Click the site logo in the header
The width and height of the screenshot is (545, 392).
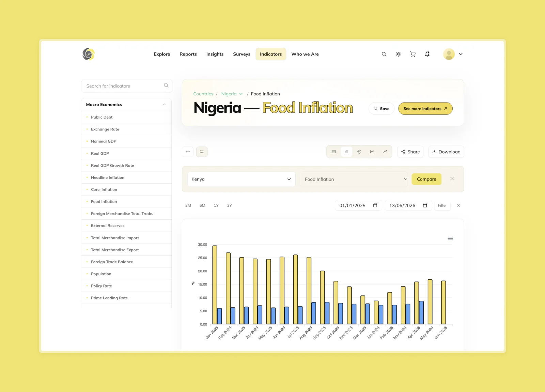click(x=88, y=54)
